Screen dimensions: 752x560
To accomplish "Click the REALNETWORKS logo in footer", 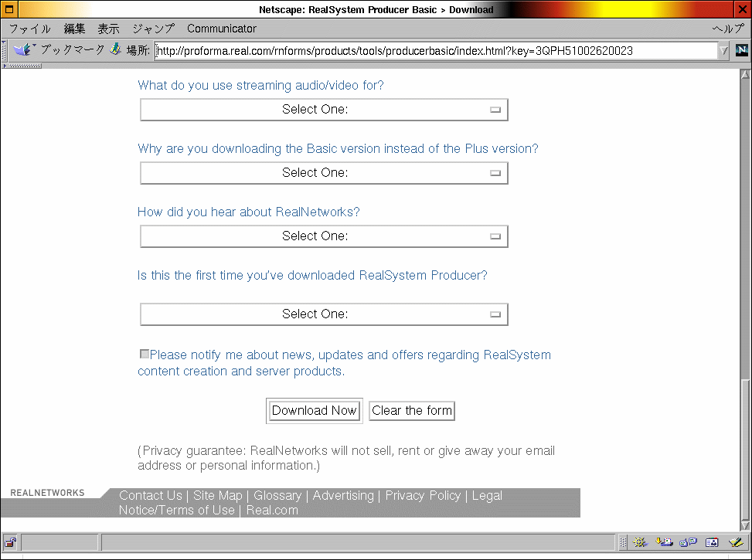I will coord(47,493).
